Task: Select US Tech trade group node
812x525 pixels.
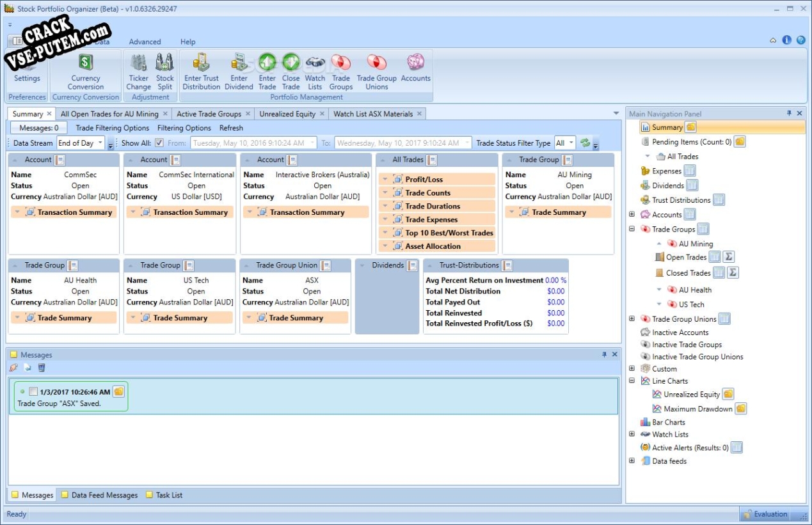Action: 691,304
